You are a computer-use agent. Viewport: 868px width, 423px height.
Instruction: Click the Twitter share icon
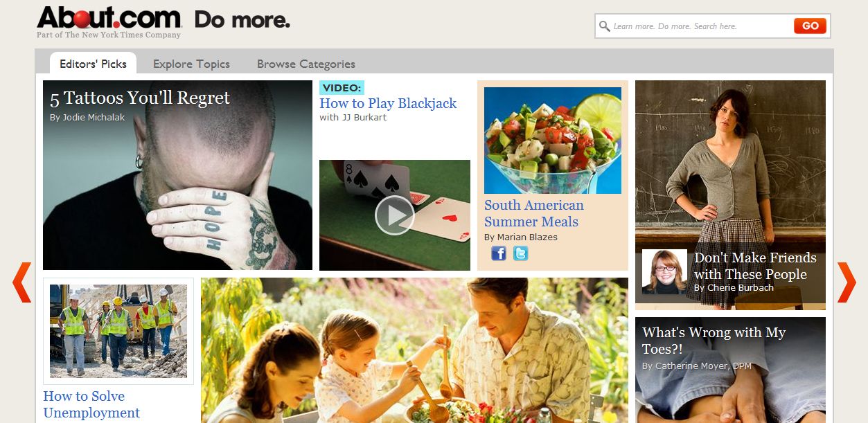click(520, 253)
